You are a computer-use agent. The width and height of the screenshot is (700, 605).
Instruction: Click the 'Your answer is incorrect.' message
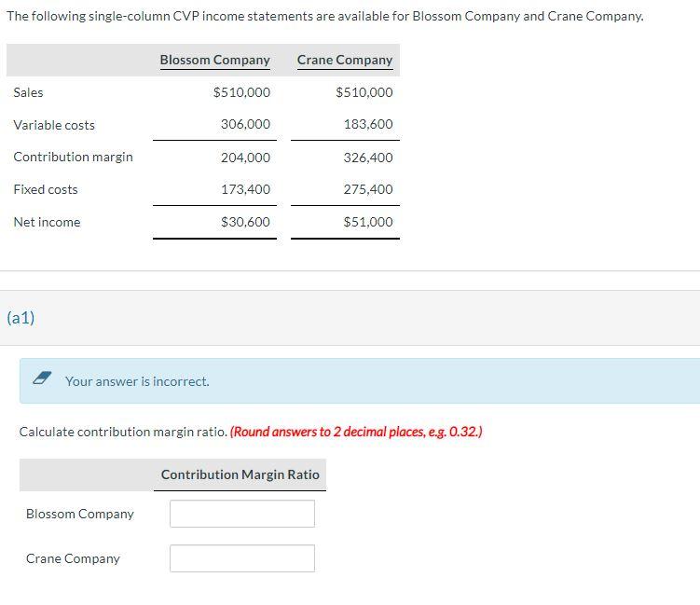[137, 381]
